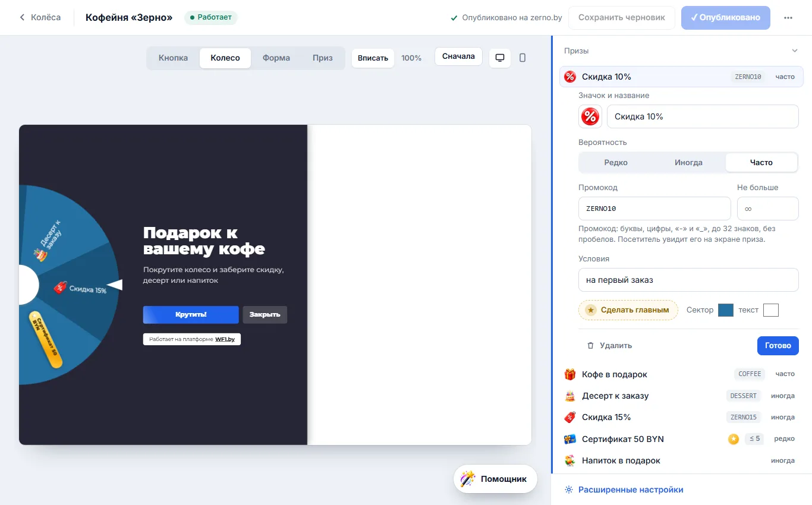Go back via Колёса arrow
The height and width of the screenshot is (505, 812).
40,17
